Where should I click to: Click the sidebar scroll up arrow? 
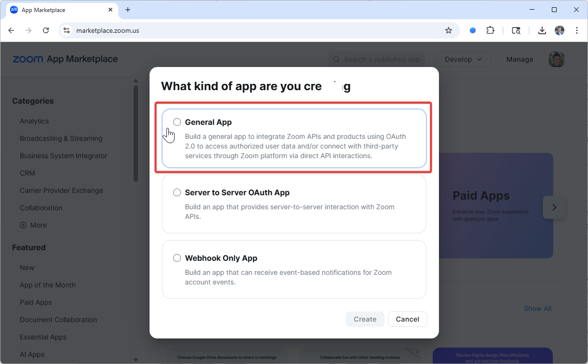tap(136, 81)
